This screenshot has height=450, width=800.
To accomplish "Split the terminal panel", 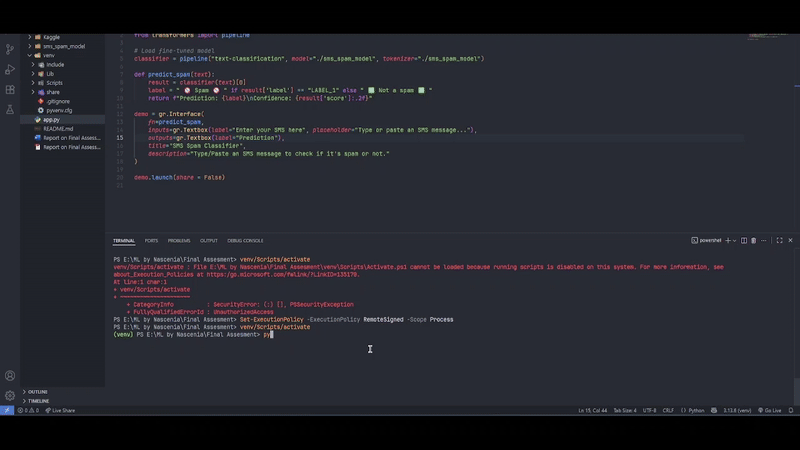I will click(742, 240).
